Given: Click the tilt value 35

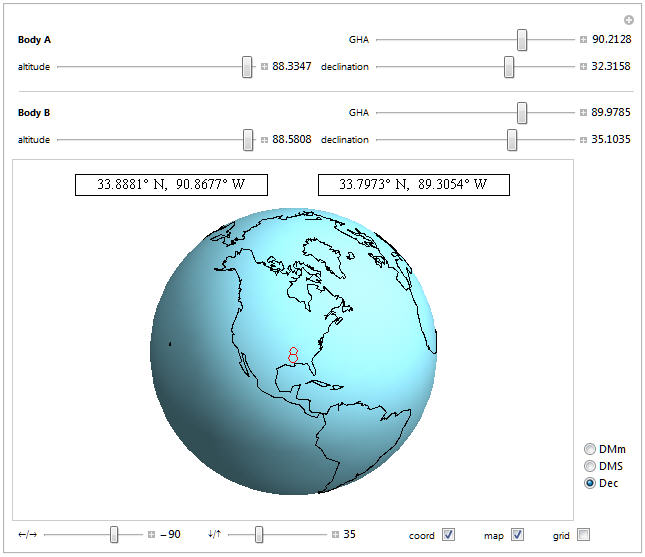Looking at the screenshot, I should point(349,534).
